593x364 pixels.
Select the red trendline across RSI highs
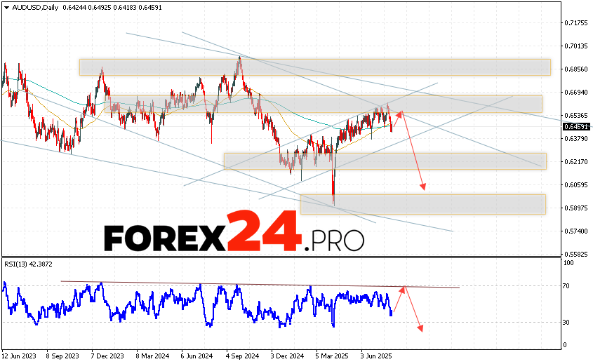click(x=260, y=284)
